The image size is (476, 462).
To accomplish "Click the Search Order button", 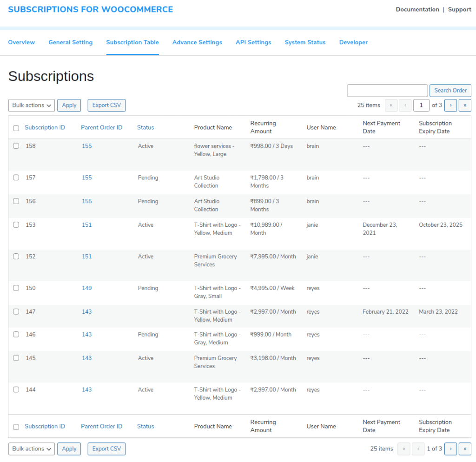I will point(450,90).
